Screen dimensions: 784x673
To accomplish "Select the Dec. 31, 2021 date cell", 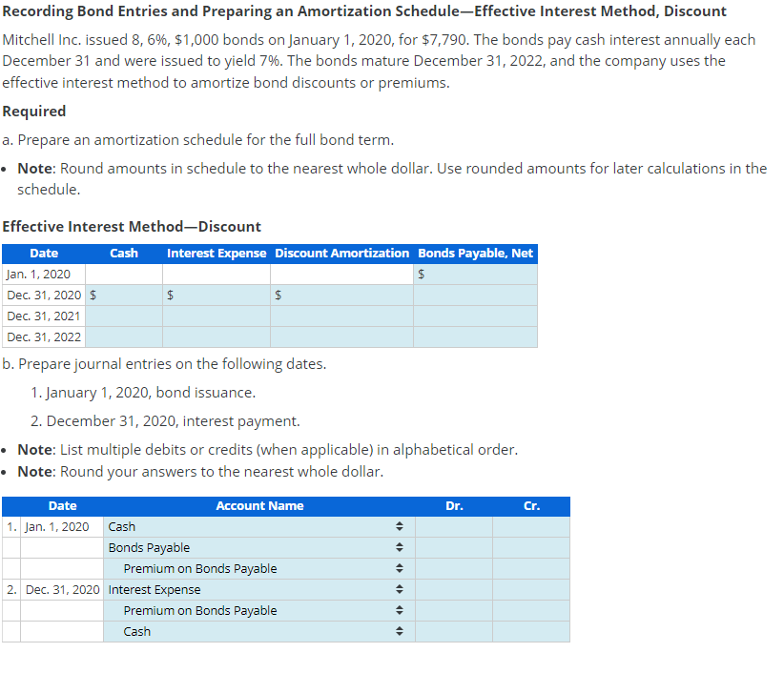I will click(40, 316).
